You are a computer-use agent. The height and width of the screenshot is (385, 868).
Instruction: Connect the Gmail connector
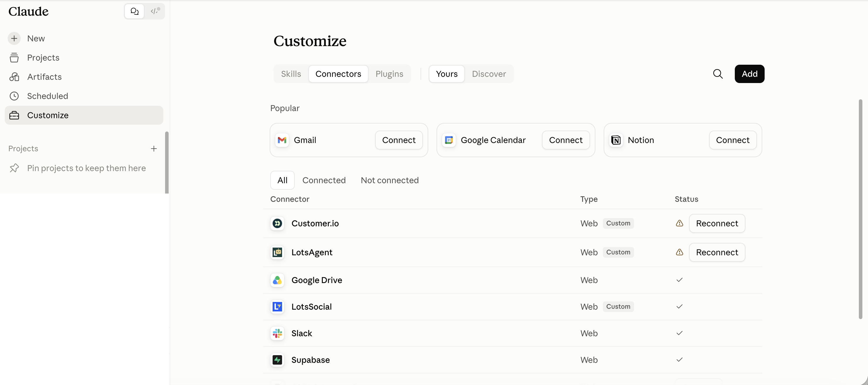399,140
